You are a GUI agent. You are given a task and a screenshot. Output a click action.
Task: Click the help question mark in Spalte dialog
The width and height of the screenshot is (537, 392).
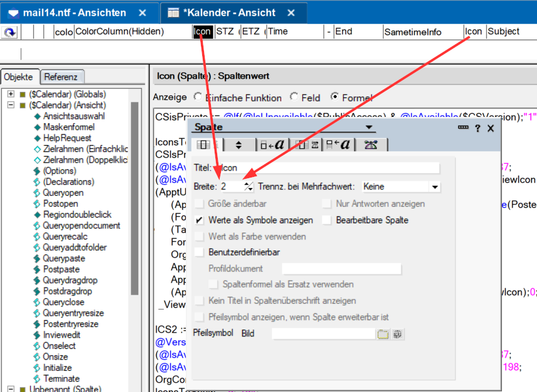tap(478, 128)
